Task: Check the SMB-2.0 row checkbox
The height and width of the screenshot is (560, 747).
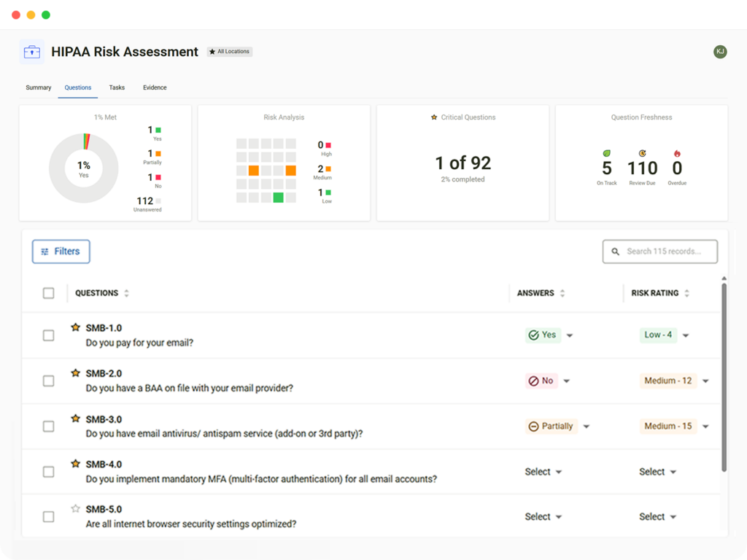Action: [49, 381]
